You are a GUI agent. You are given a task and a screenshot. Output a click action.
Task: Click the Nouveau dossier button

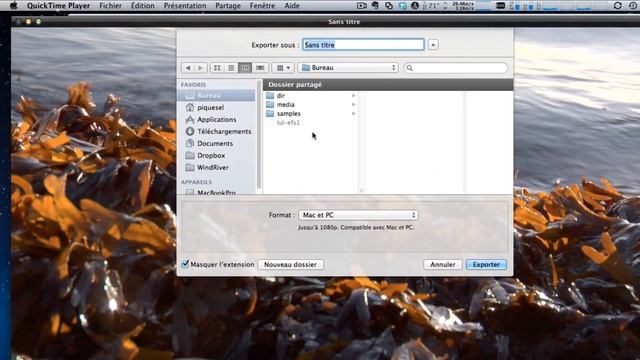pos(290,264)
